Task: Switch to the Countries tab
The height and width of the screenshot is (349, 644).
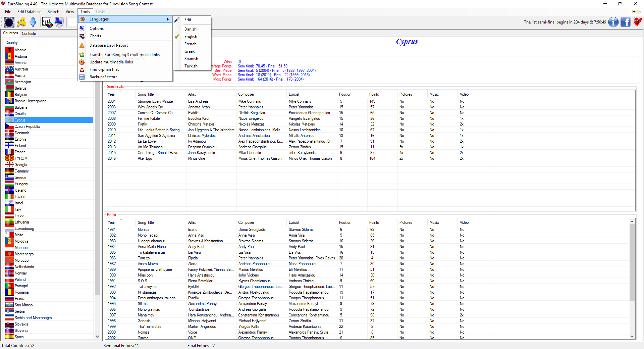Action: (x=10, y=33)
